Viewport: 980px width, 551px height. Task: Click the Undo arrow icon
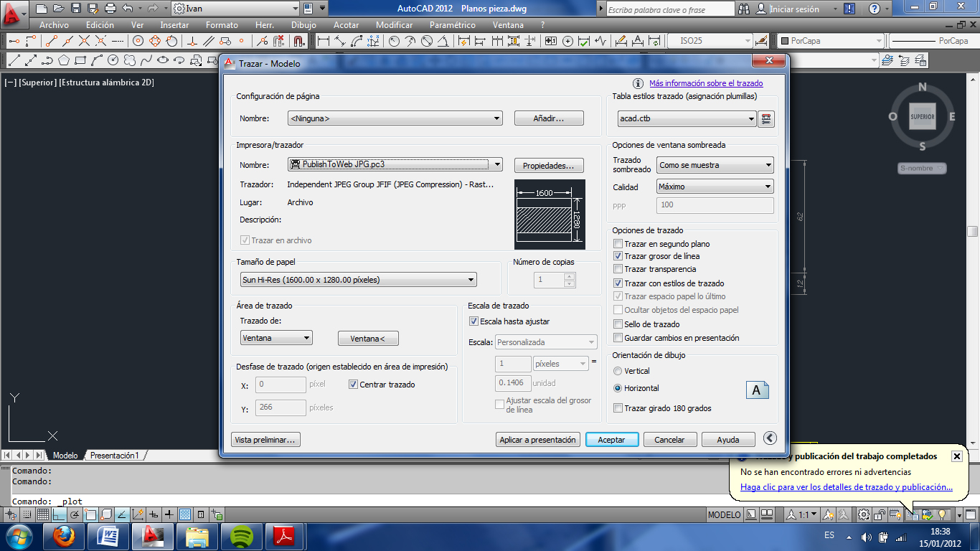(x=128, y=9)
